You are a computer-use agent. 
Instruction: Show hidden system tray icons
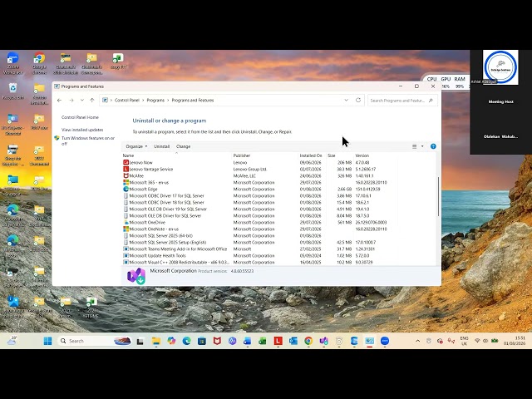(x=417, y=341)
